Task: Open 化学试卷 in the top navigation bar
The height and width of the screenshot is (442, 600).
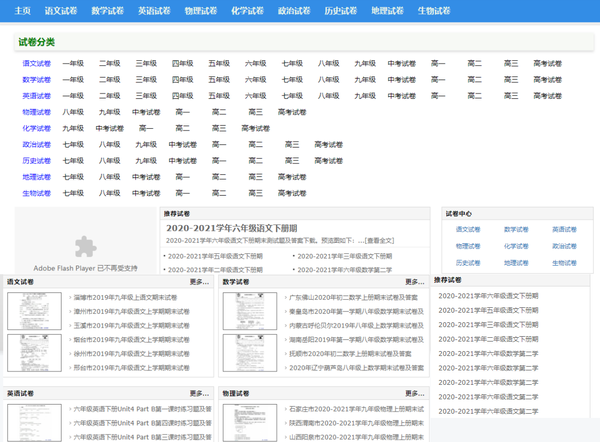Action: click(248, 11)
